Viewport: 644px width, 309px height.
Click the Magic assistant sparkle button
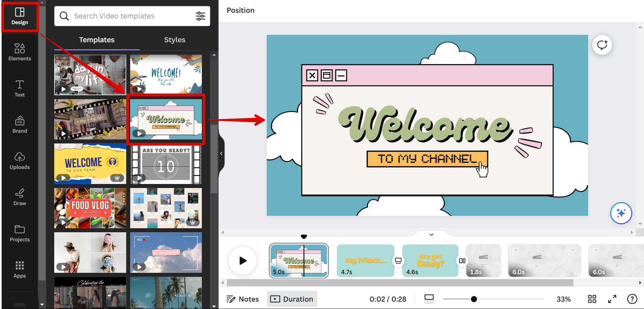(621, 213)
